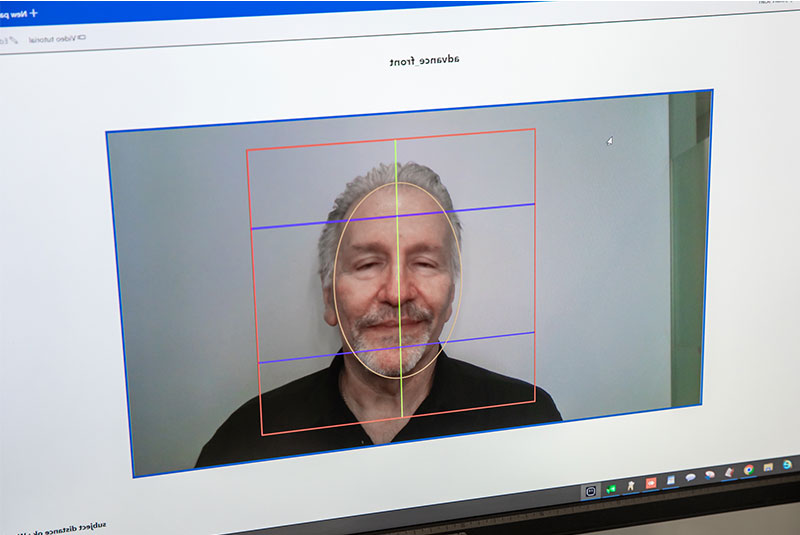Click the highlighted active app at taskbar's end
The image size is (800, 535).
(x=591, y=492)
